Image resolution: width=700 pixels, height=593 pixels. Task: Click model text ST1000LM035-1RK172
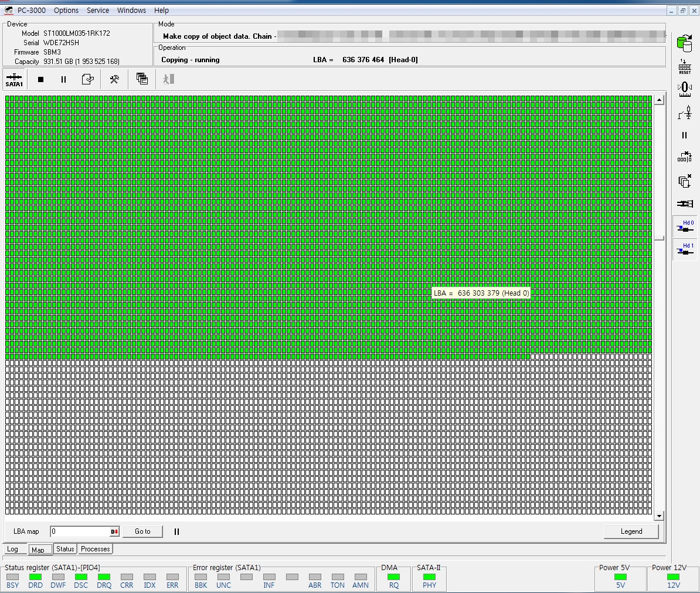[77, 33]
